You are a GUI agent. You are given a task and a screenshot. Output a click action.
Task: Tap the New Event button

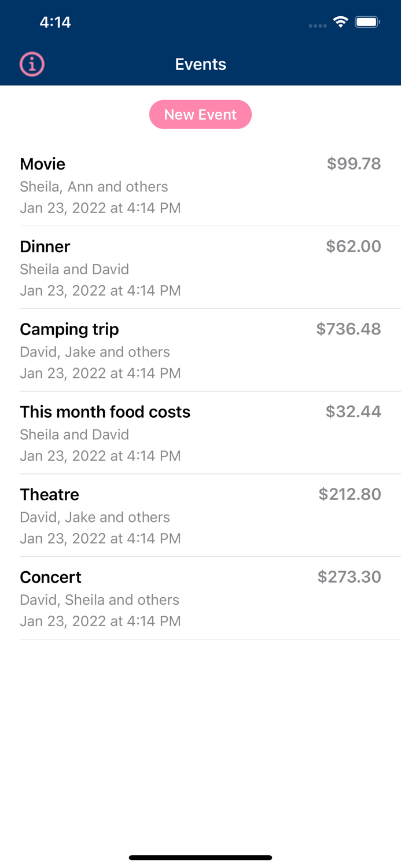tap(200, 114)
